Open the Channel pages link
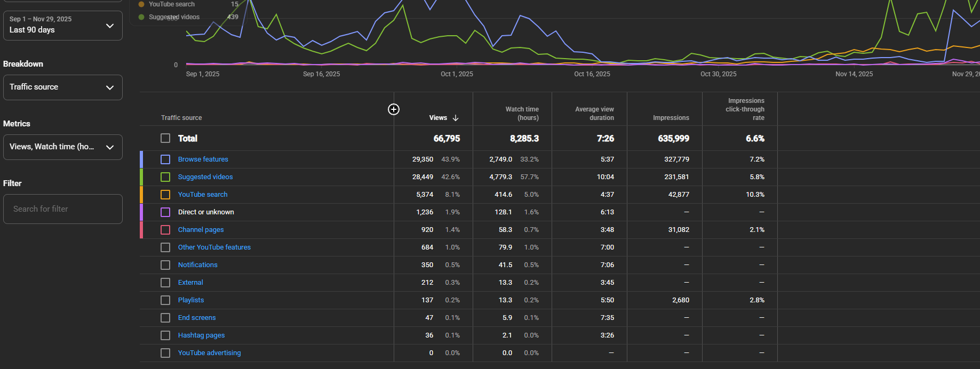Viewport: 980px width, 369px height. [x=201, y=230]
